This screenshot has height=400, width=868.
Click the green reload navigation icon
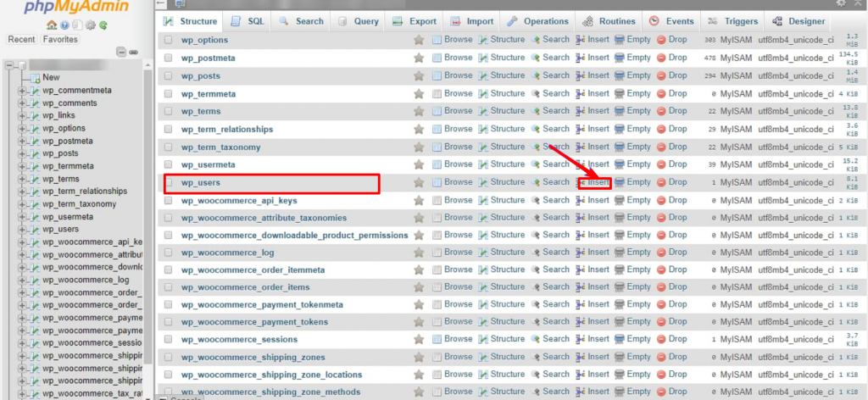point(103,25)
